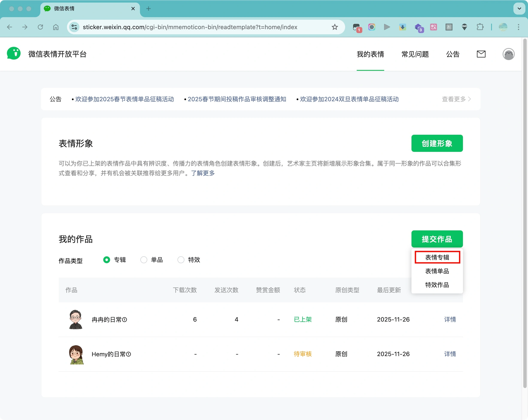Click the 冉冉的日常 sticker thumbnail

pyautogui.click(x=76, y=319)
